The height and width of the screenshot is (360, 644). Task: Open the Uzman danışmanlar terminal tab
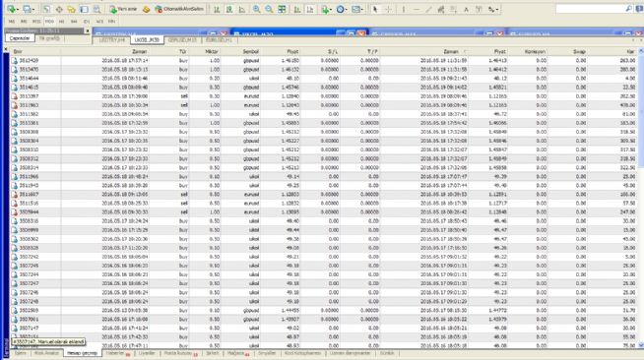(x=350, y=353)
